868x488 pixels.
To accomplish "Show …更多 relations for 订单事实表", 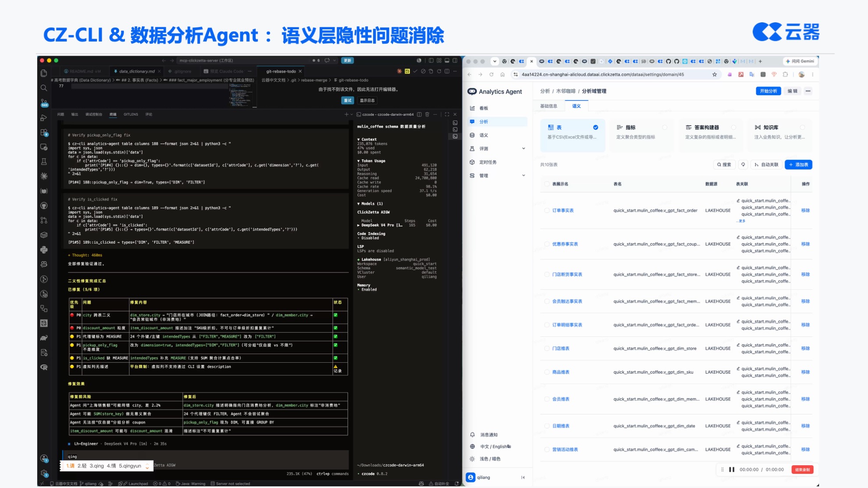I will pos(741,221).
